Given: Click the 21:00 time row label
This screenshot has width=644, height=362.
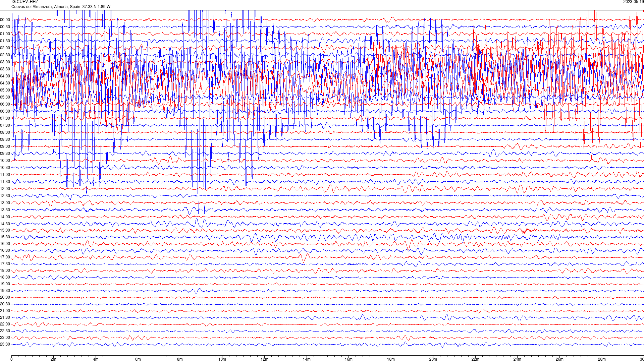Looking at the screenshot, I should tap(5, 311).
